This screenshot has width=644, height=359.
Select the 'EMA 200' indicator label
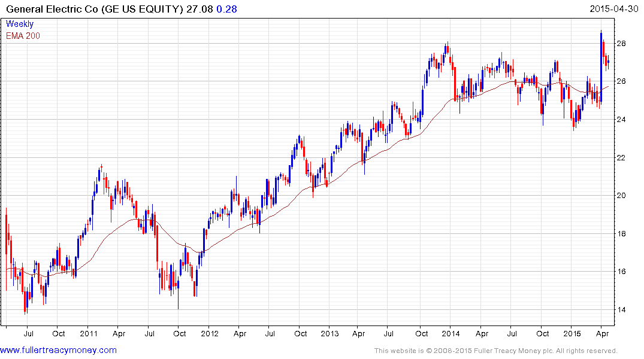tap(23, 36)
